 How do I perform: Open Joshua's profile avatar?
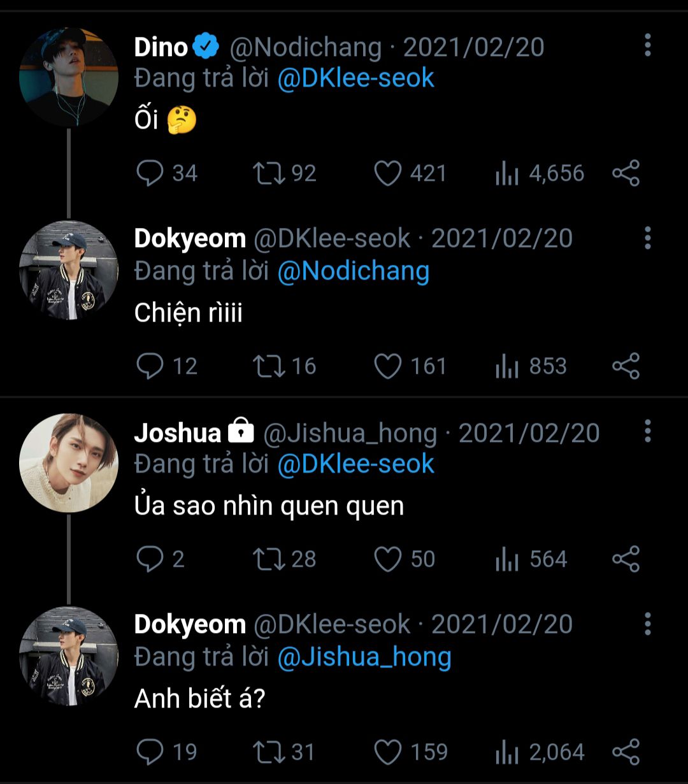[x=69, y=463]
